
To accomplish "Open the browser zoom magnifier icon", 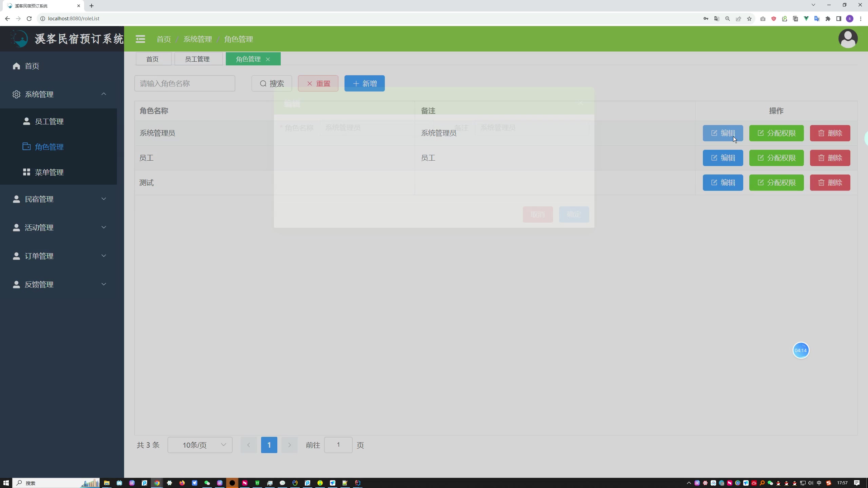I will 728,19.
